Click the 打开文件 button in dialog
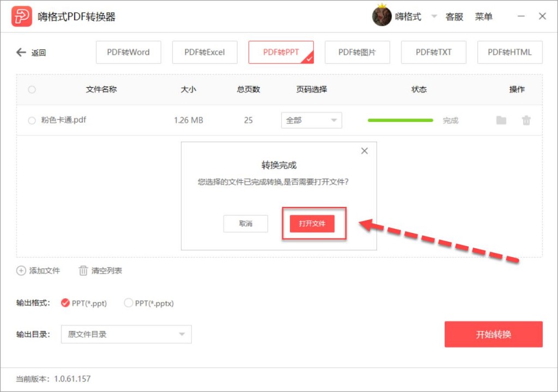This screenshot has height=392, width=558. click(x=312, y=223)
